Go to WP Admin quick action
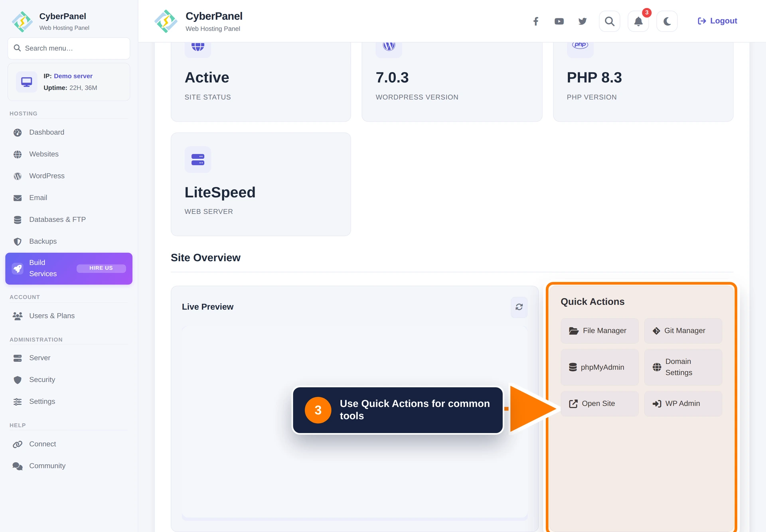The height and width of the screenshot is (532, 766). click(x=683, y=404)
